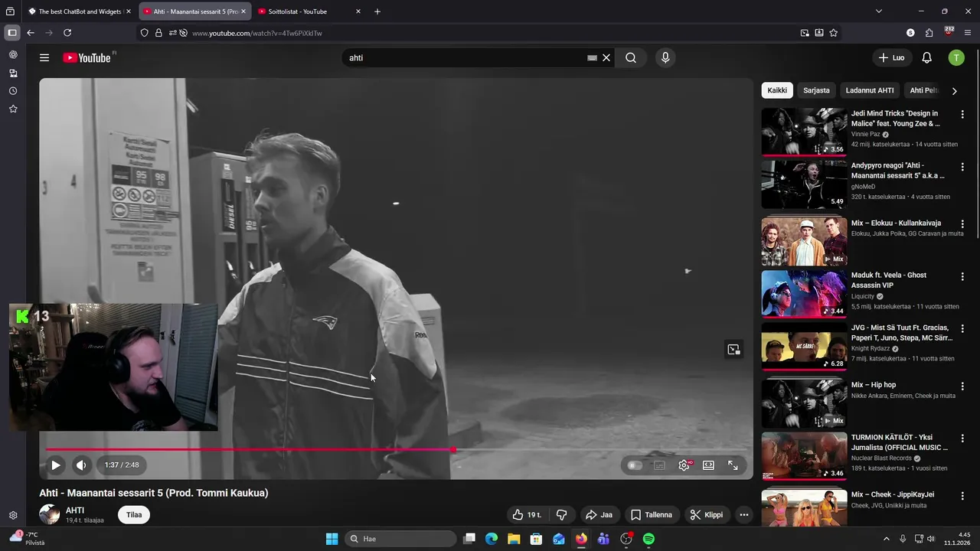Open the History panel in browser sidebar
The height and width of the screenshot is (551, 980).
[x=13, y=91]
